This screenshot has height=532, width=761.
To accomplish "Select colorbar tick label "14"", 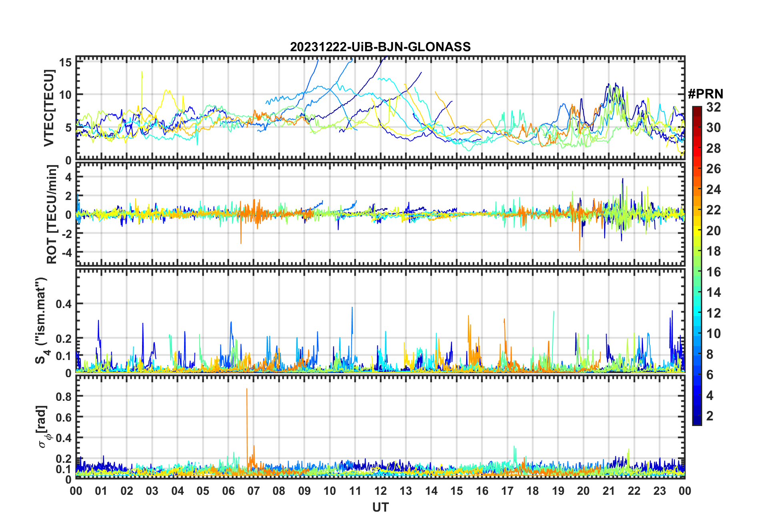I will (713, 292).
